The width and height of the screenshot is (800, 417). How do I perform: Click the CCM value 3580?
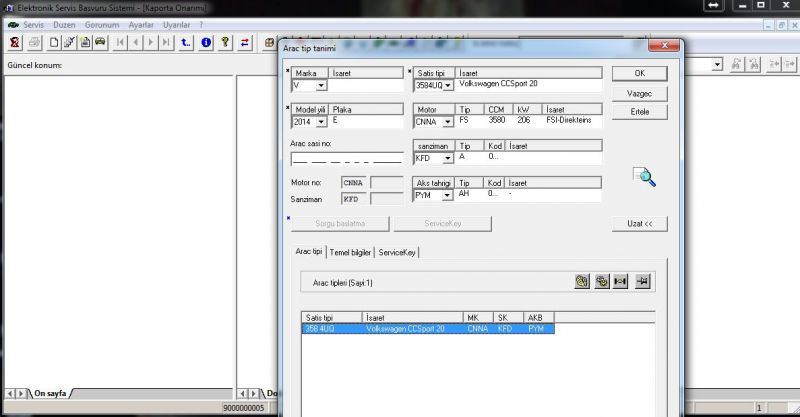pyautogui.click(x=496, y=120)
